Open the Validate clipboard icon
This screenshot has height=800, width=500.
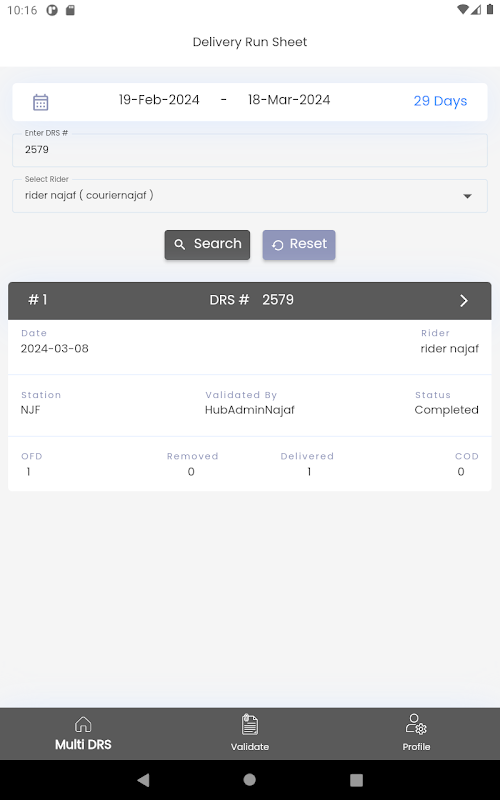[249, 724]
